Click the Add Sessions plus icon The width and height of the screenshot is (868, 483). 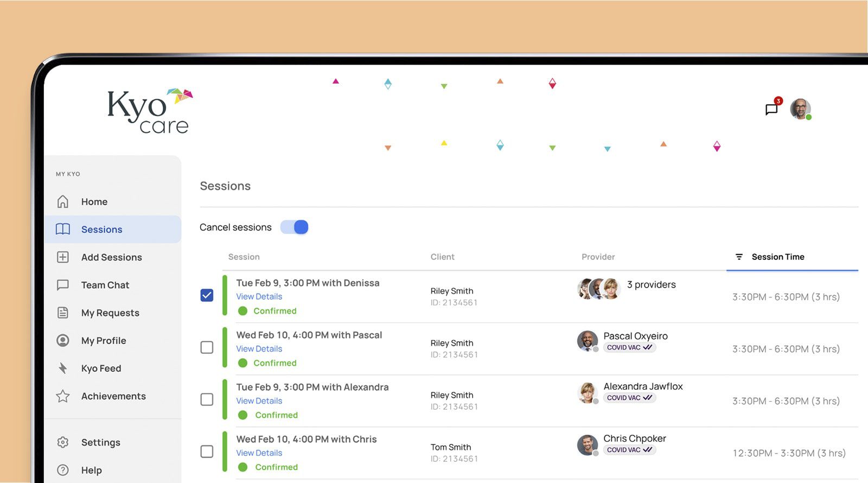click(63, 257)
